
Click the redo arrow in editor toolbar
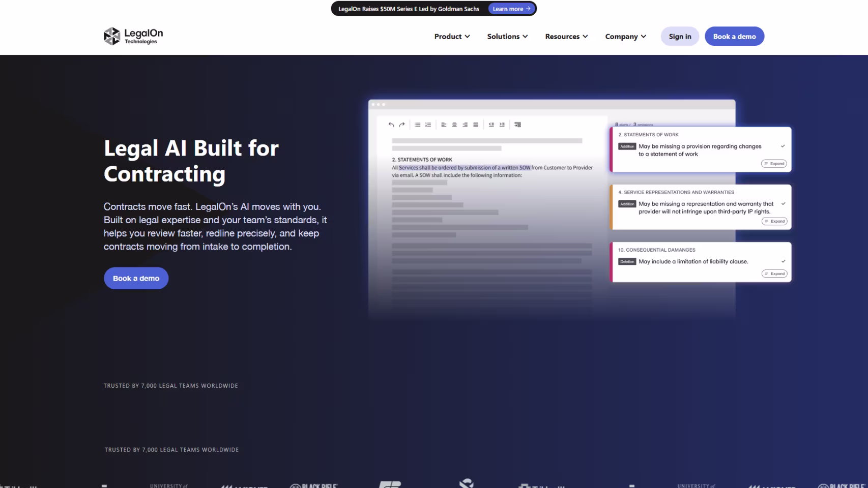pyautogui.click(x=402, y=125)
